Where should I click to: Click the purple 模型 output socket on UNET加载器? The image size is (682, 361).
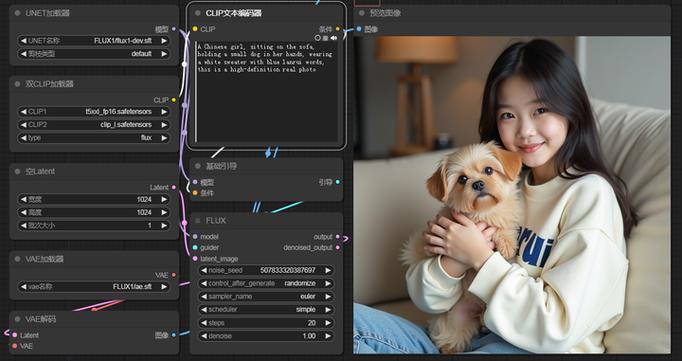(174, 29)
